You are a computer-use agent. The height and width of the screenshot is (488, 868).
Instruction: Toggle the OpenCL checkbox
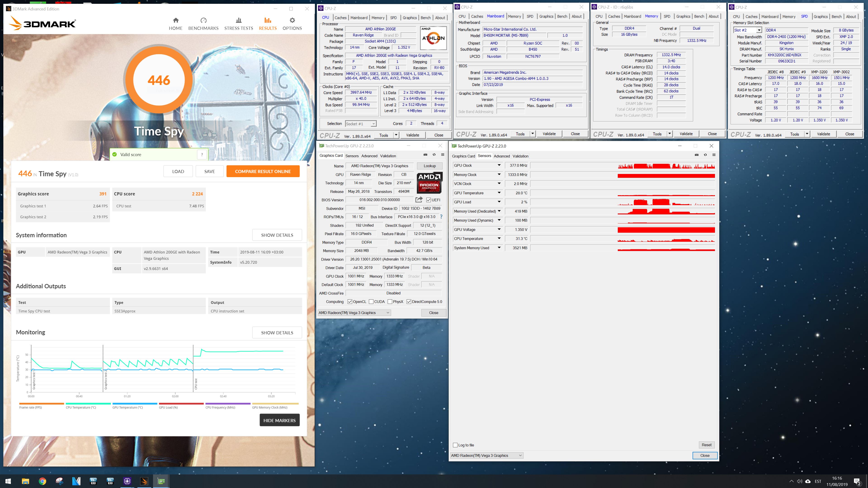350,301
